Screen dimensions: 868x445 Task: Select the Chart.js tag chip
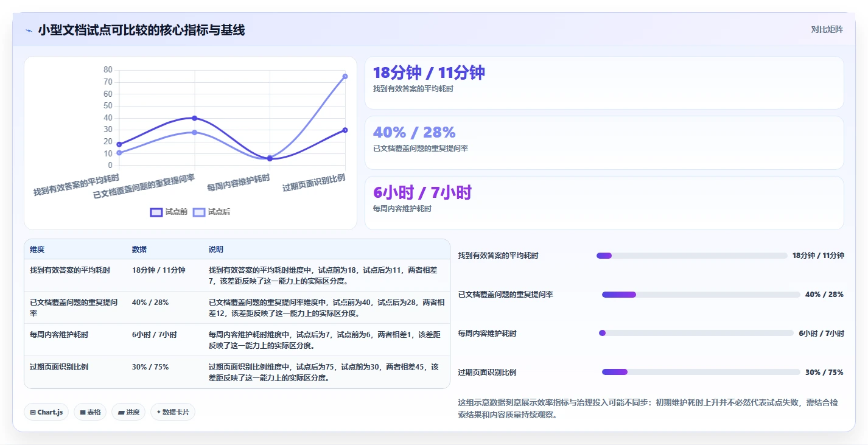click(x=46, y=412)
